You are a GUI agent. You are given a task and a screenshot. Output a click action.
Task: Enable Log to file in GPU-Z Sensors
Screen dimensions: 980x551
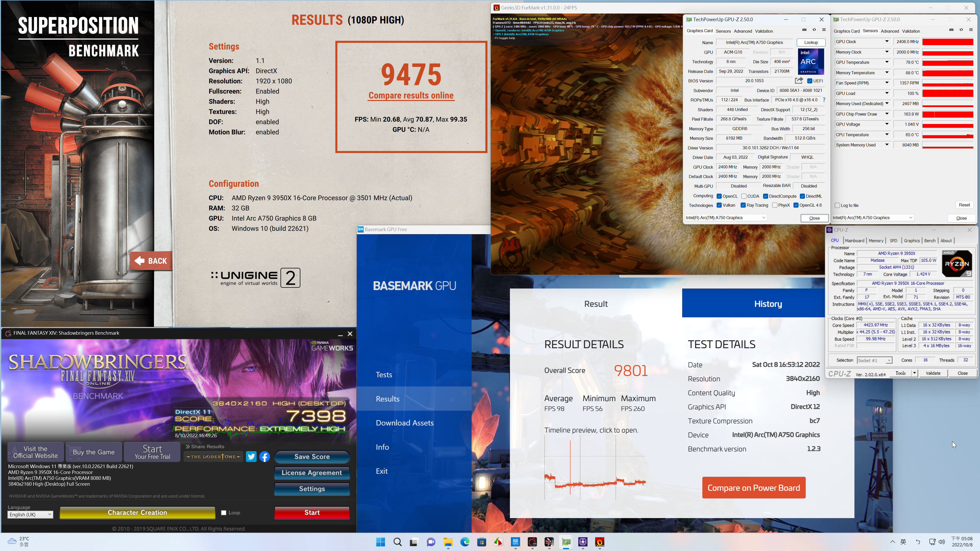[837, 205]
